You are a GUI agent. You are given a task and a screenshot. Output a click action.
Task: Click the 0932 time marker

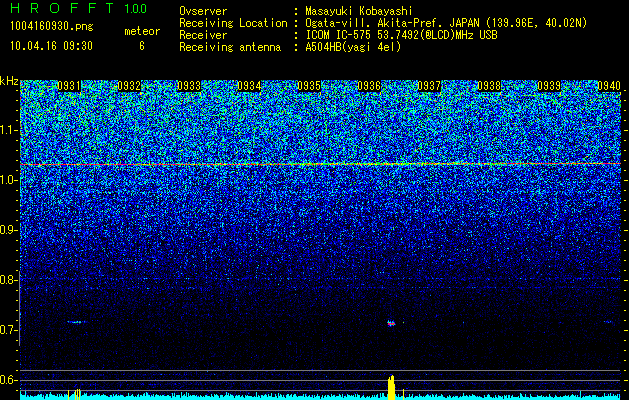click(129, 86)
